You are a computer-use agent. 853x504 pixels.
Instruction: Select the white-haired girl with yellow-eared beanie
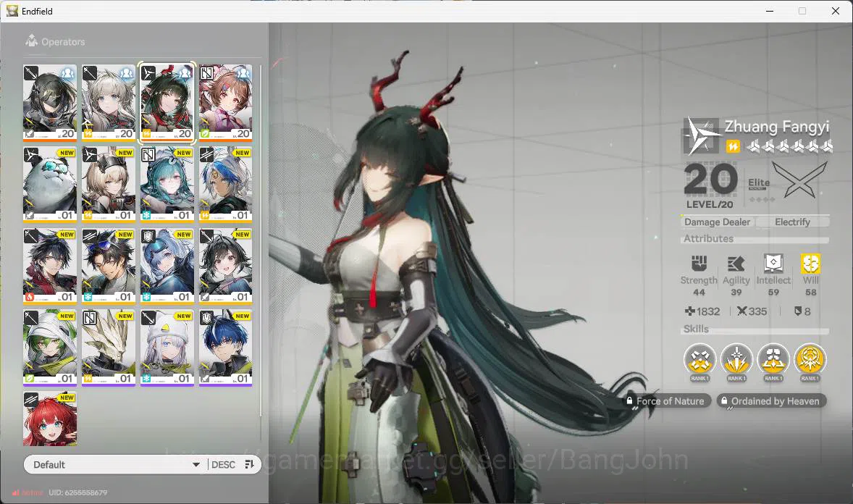tap(167, 348)
